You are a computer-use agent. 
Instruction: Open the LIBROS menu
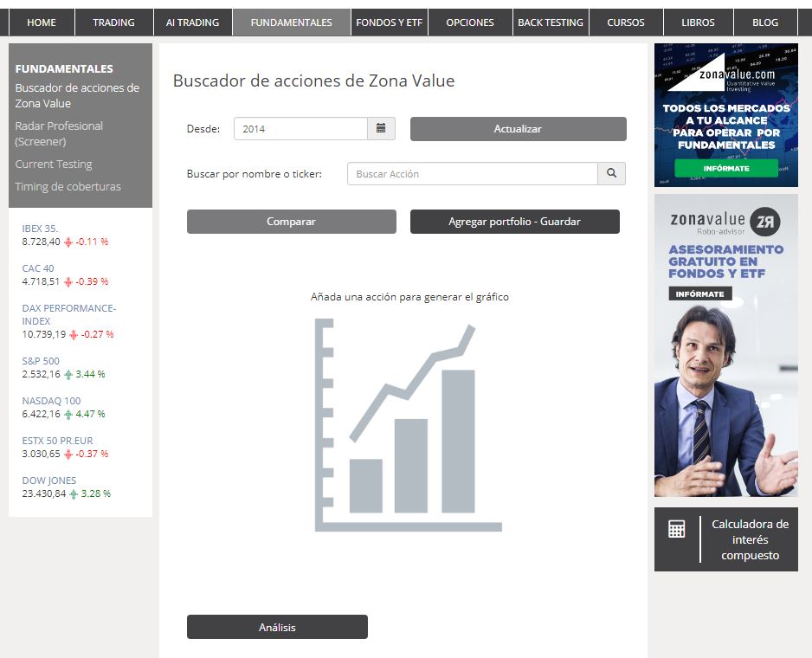pyautogui.click(x=698, y=23)
